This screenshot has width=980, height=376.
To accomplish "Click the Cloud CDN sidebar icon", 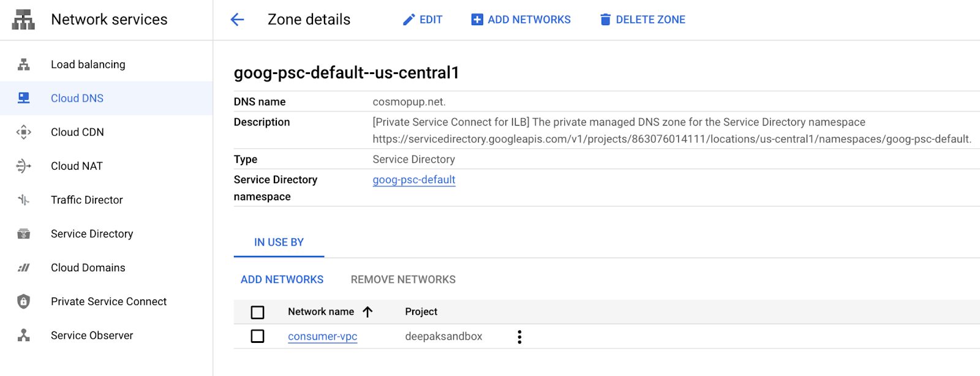I will tap(24, 132).
